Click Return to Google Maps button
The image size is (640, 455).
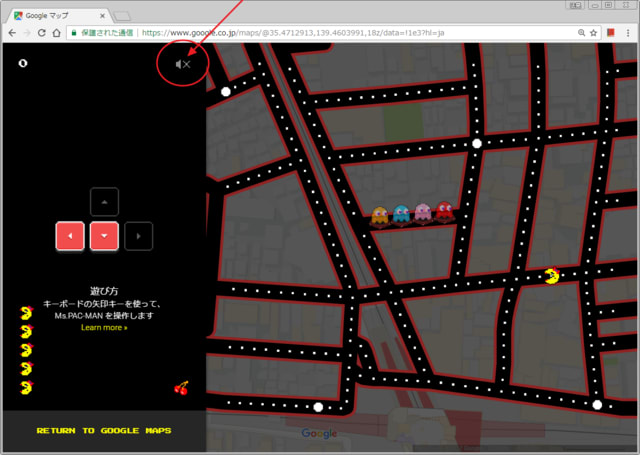(104, 431)
